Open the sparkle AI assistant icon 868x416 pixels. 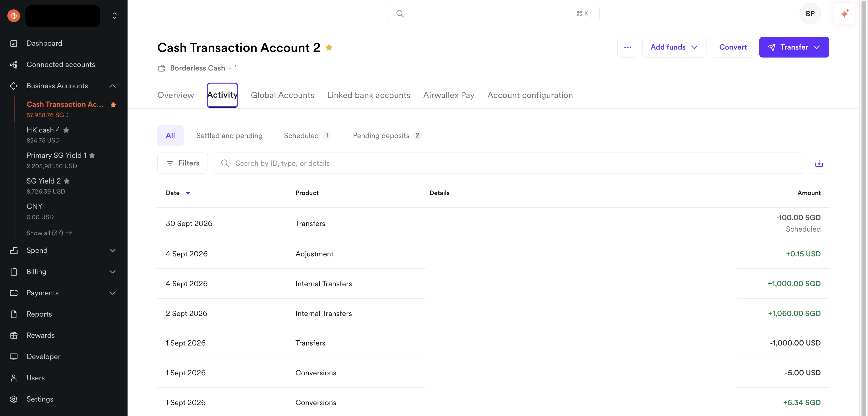point(844,14)
